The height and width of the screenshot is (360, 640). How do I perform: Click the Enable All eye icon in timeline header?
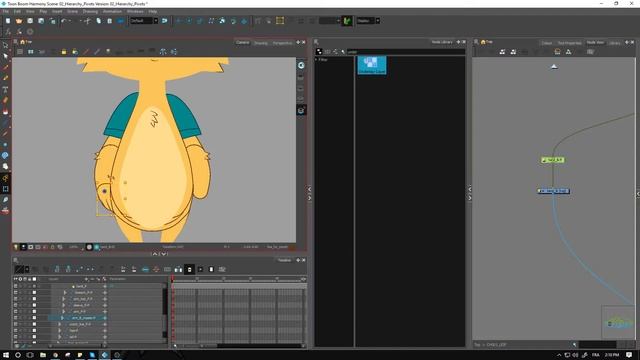pos(16,279)
